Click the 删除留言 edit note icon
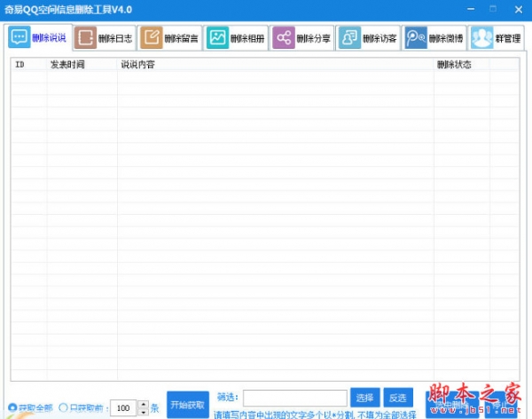The image size is (532, 419). [x=152, y=37]
